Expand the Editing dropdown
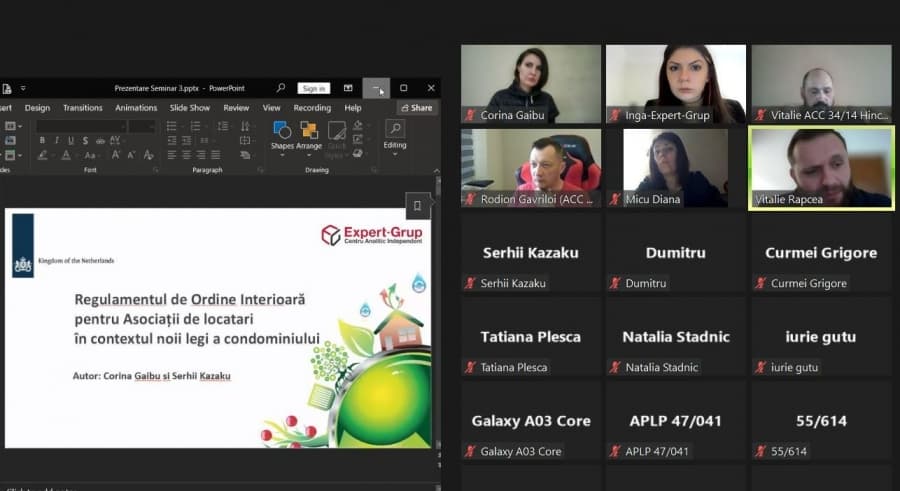 [395, 138]
